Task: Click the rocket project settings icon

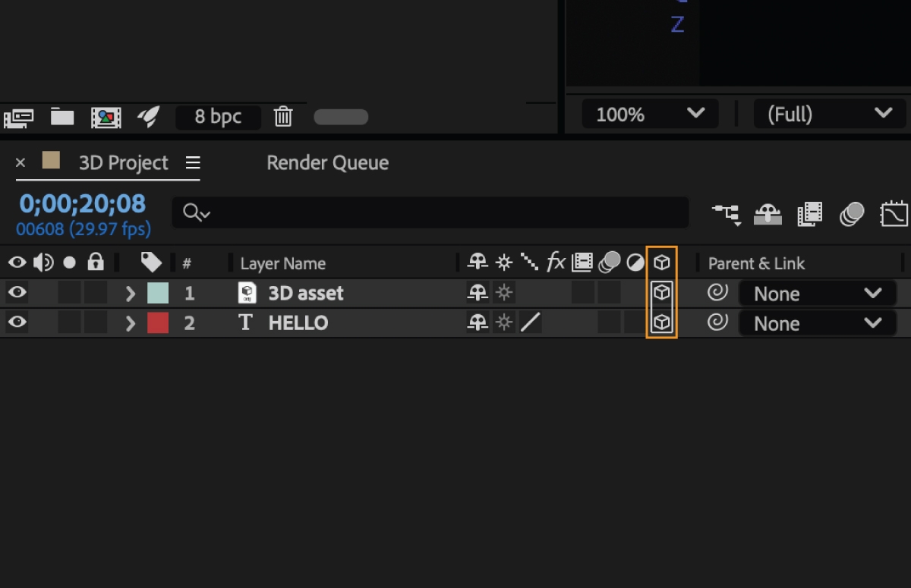Action: pyautogui.click(x=148, y=116)
